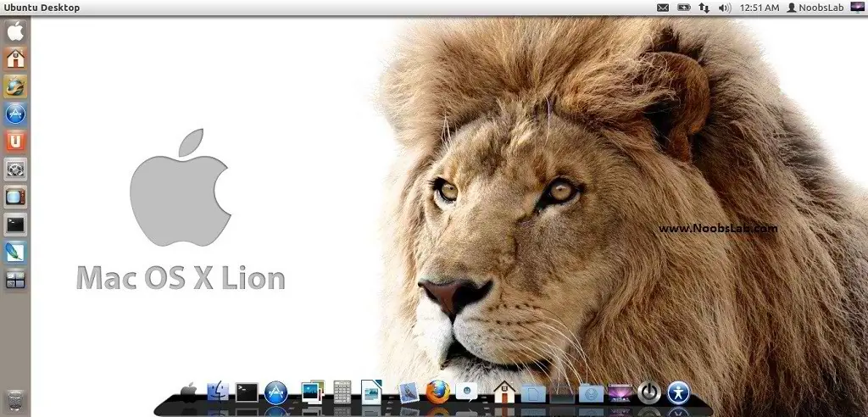The width and height of the screenshot is (868, 417).
Task: Open the NoobsLab user menu
Action: click(x=815, y=8)
